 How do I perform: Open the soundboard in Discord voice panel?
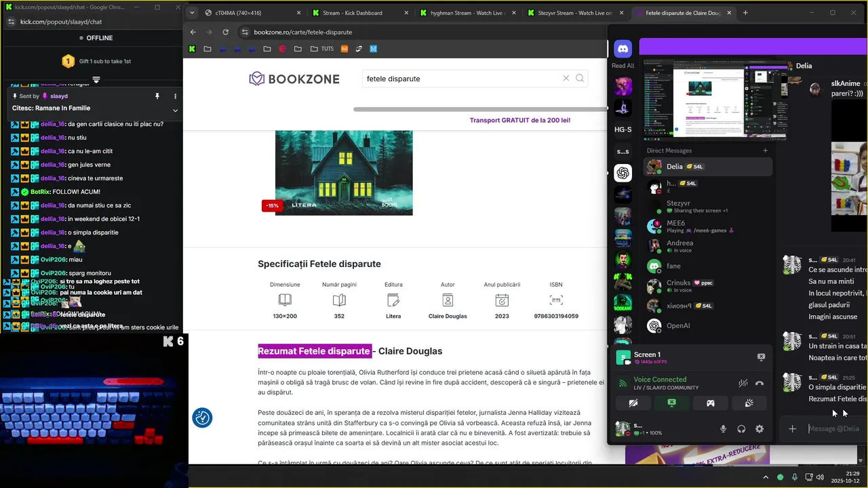(x=749, y=403)
